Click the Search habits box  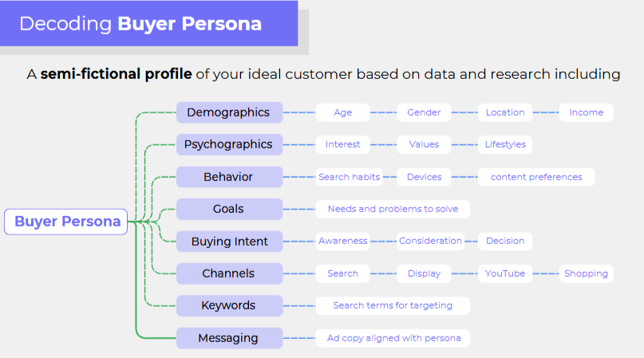coord(349,177)
